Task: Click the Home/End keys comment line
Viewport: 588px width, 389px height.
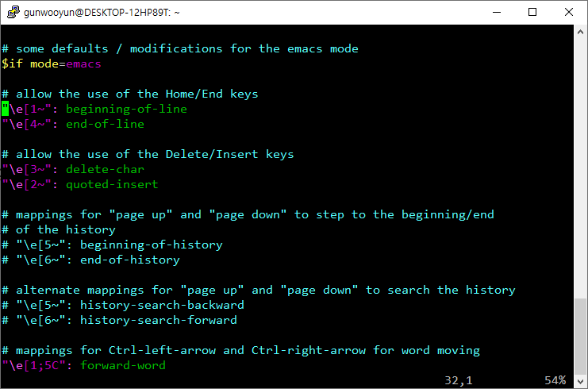Action: (x=130, y=94)
